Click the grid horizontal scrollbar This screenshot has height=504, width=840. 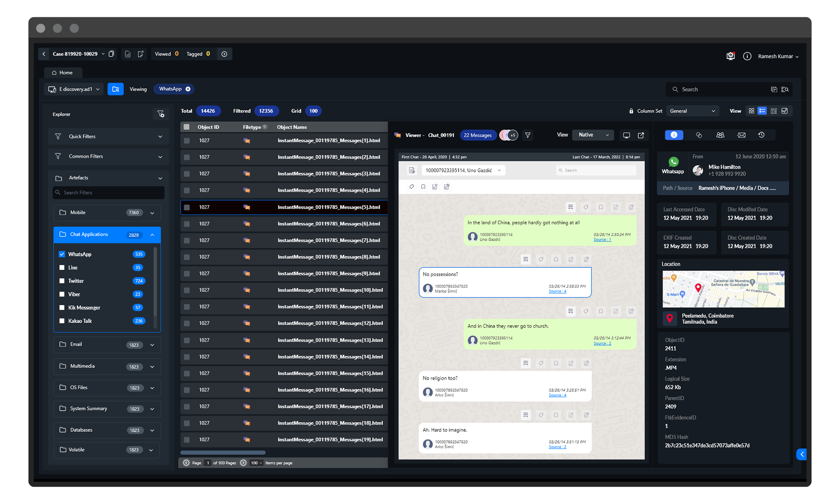(x=223, y=453)
